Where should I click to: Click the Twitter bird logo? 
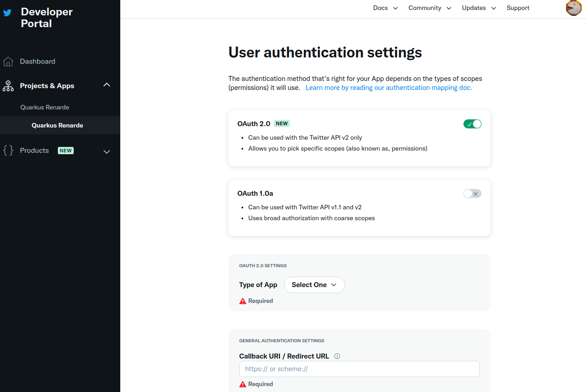tap(7, 13)
